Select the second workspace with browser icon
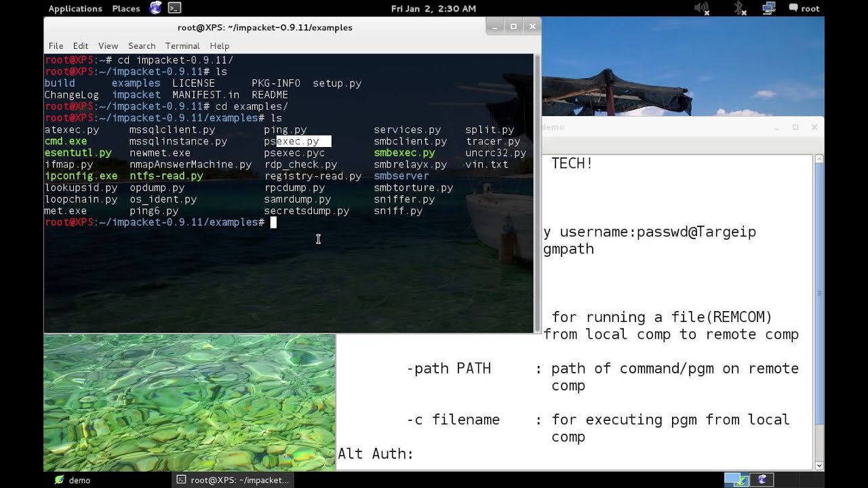 pyautogui.click(x=762, y=480)
